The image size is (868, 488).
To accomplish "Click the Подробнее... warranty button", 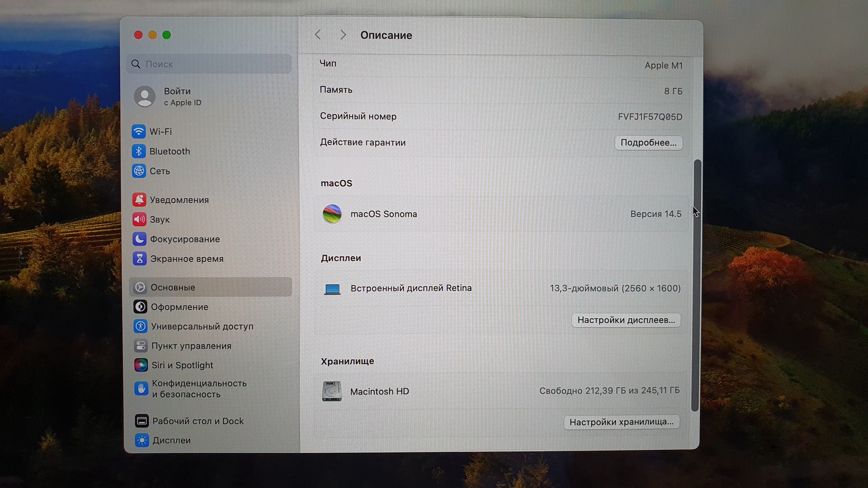I will coord(648,143).
